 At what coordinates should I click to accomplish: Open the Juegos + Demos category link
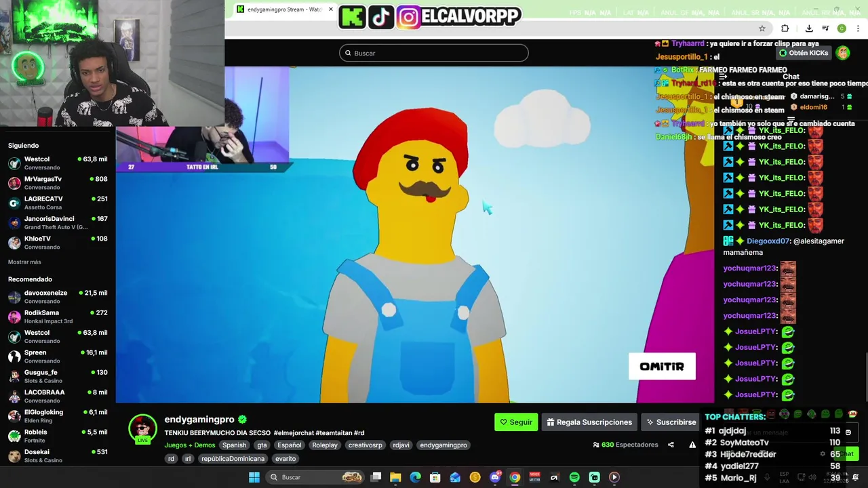[190, 445]
